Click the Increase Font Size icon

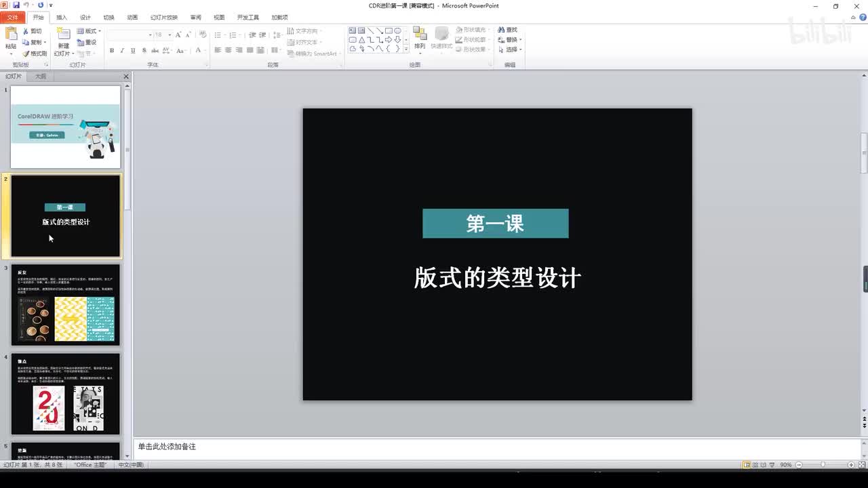pyautogui.click(x=178, y=35)
